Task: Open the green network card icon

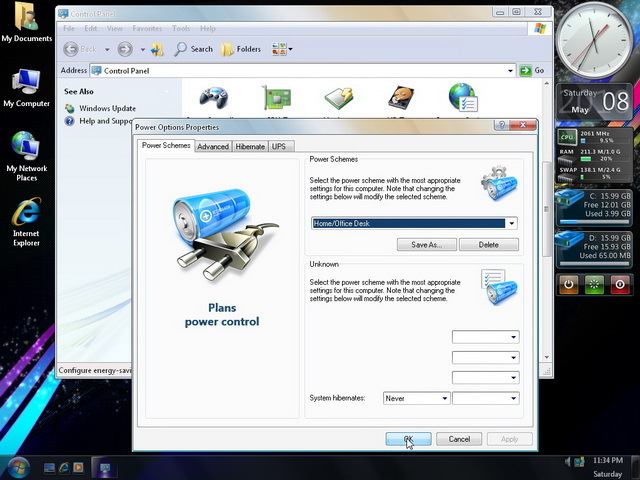Action: click(x=276, y=98)
